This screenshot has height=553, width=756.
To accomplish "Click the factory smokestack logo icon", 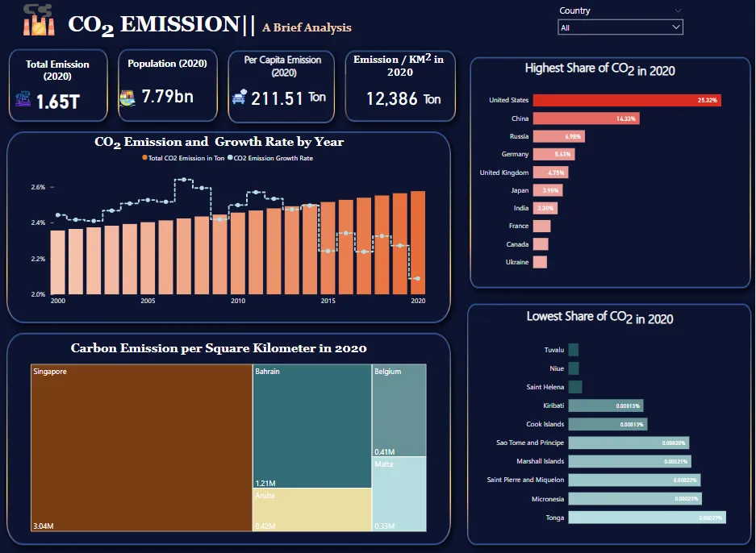I will (39, 20).
